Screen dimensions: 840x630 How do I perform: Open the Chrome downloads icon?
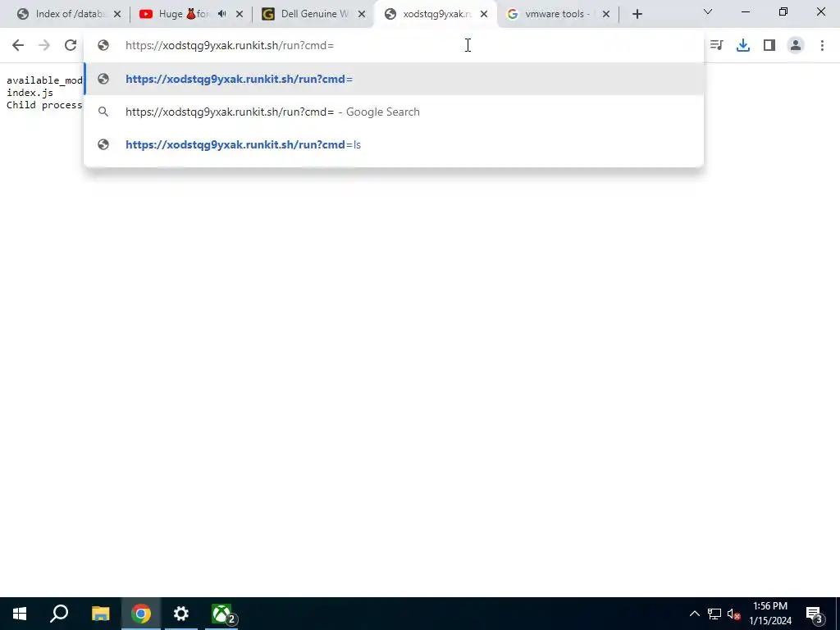[743, 46]
